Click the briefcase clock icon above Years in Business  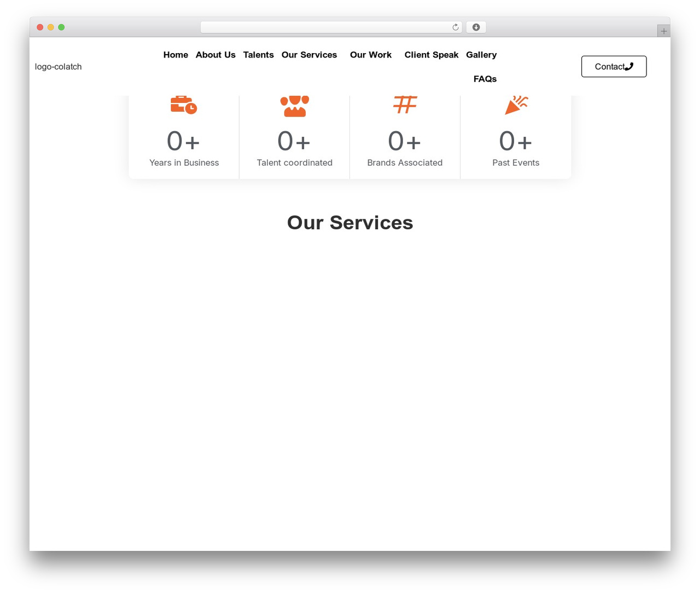click(184, 105)
